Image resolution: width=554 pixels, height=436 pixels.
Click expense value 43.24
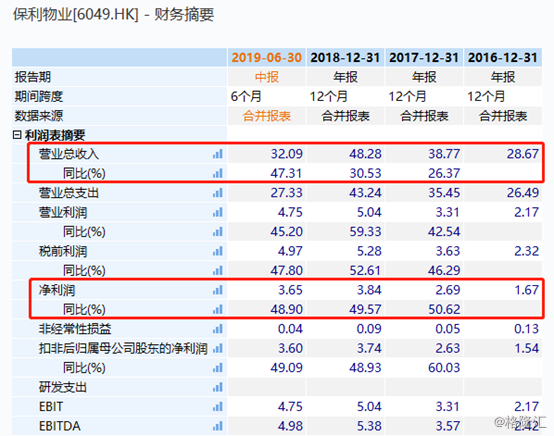coord(365,193)
